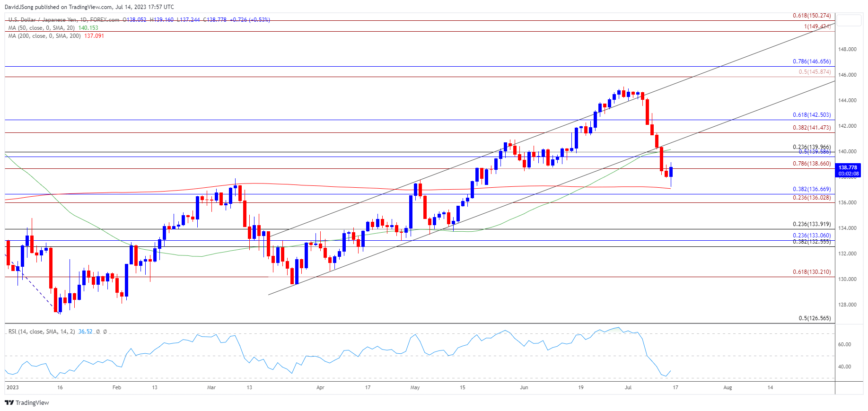868x411 pixels.
Task: Select the 0.236(133.919) Fibonacci label
Action: pos(812,224)
